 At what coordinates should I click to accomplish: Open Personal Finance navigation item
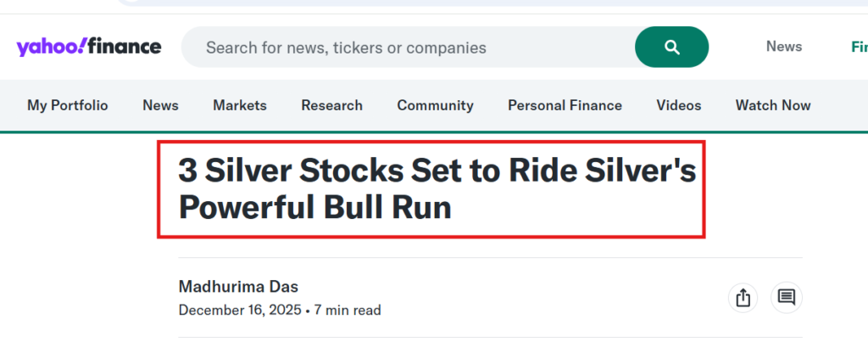click(565, 105)
